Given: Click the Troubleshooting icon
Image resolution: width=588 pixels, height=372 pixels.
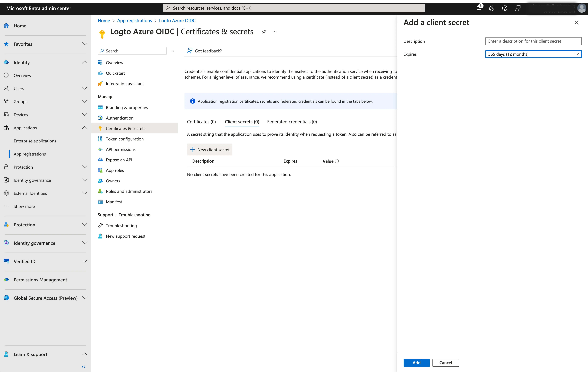Looking at the screenshot, I should pyautogui.click(x=100, y=225).
